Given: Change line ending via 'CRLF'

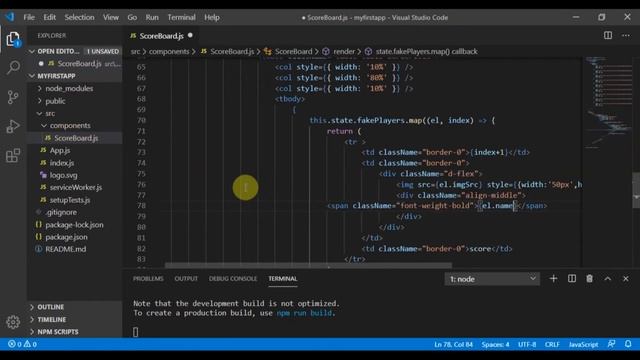Looking at the screenshot, I should pos(552,344).
